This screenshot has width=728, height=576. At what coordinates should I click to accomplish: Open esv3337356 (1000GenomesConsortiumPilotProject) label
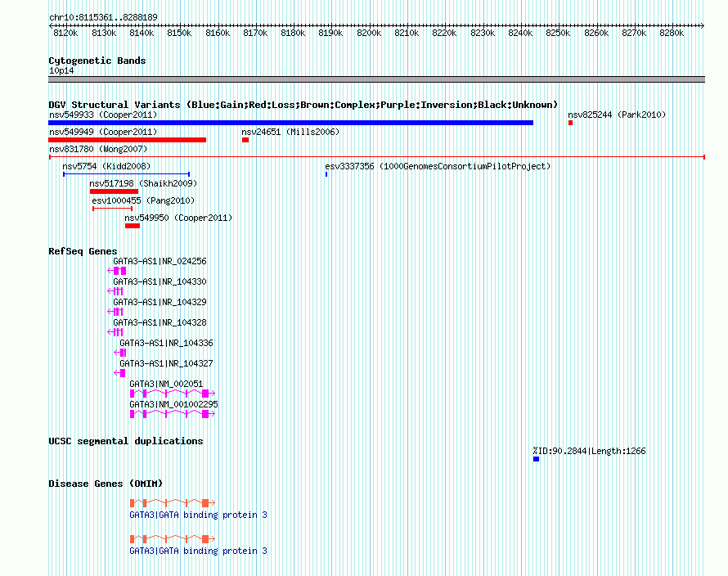(x=438, y=166)
